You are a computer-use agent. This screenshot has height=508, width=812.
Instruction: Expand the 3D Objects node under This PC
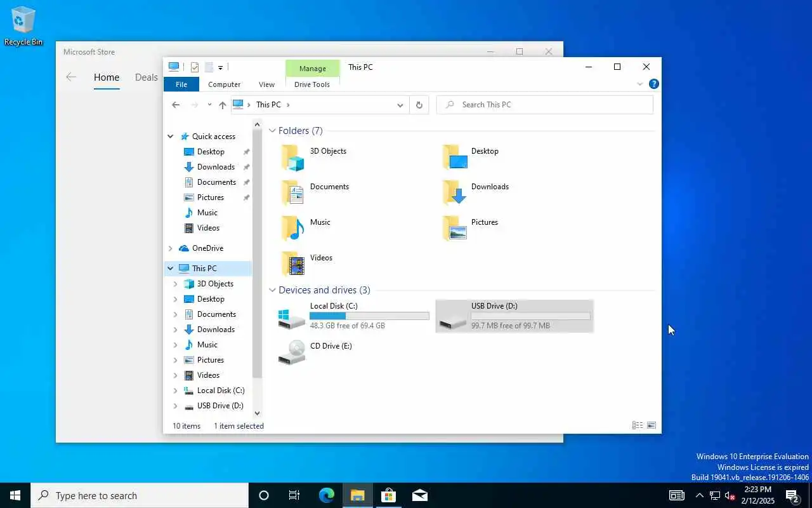[x=176, y=284]
